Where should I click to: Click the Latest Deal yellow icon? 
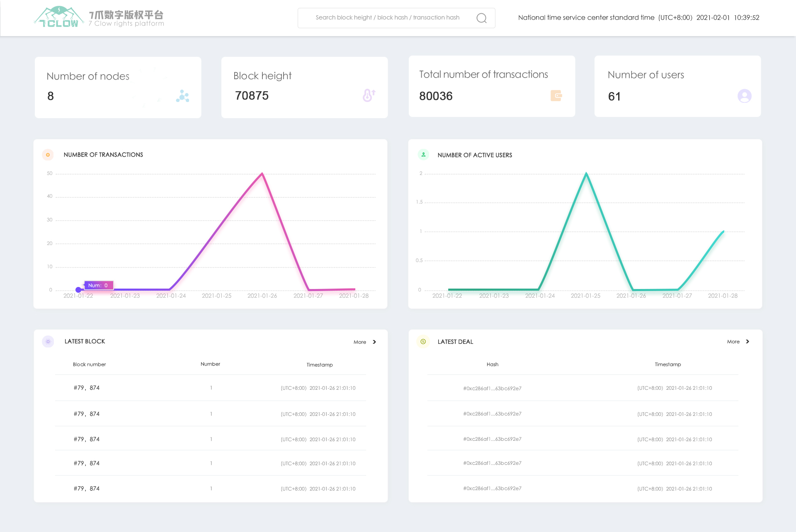pos(423,342)
